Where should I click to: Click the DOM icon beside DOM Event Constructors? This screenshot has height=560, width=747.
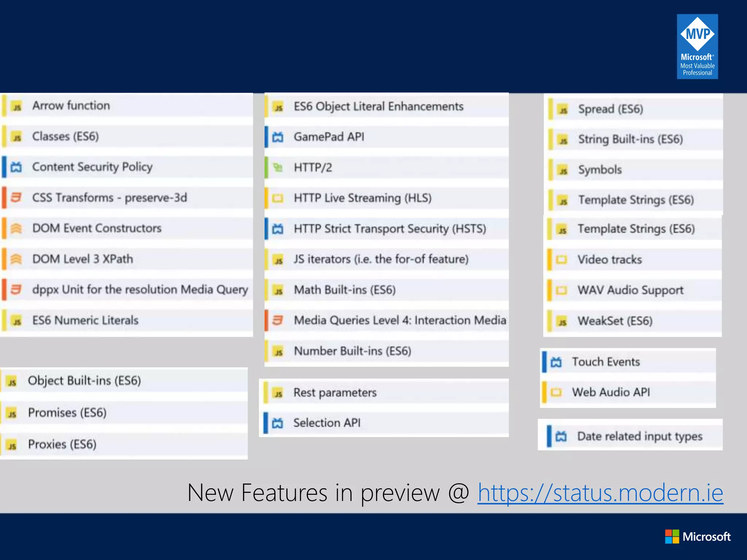coord(16,228)
